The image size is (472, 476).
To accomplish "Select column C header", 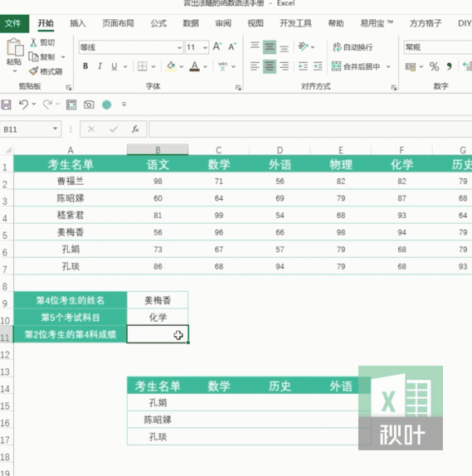I will (219, 150).
